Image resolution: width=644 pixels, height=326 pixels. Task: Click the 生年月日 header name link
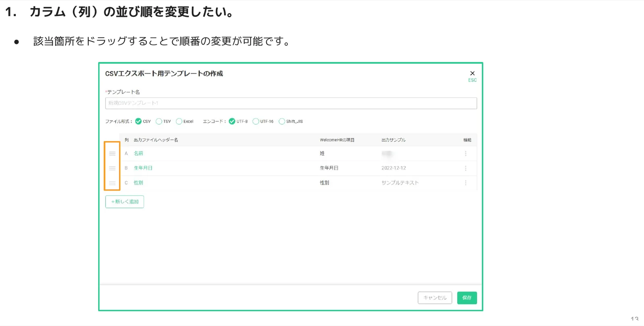[x=143, y=168]
